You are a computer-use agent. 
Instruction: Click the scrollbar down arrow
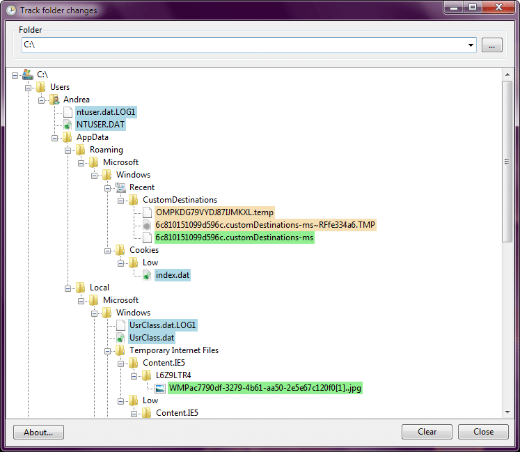507,412
